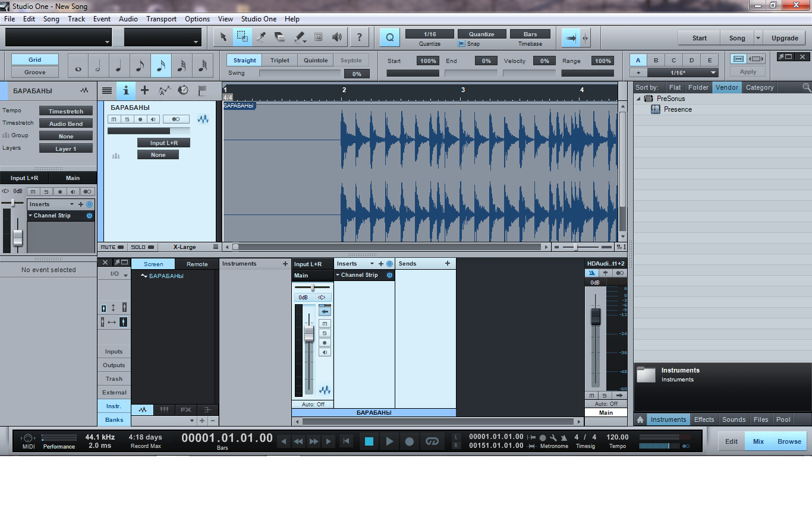Toggle Channel Strip power in Inspector inserts
Viewport: 812px width, 505px height.
(x=89, y=216)
